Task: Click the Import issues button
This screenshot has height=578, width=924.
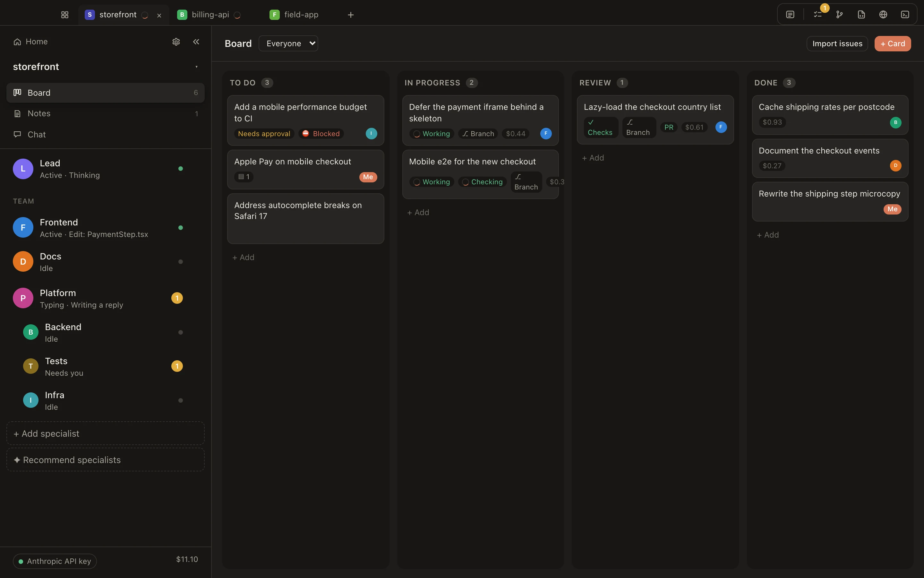Action: coord(837,44)
